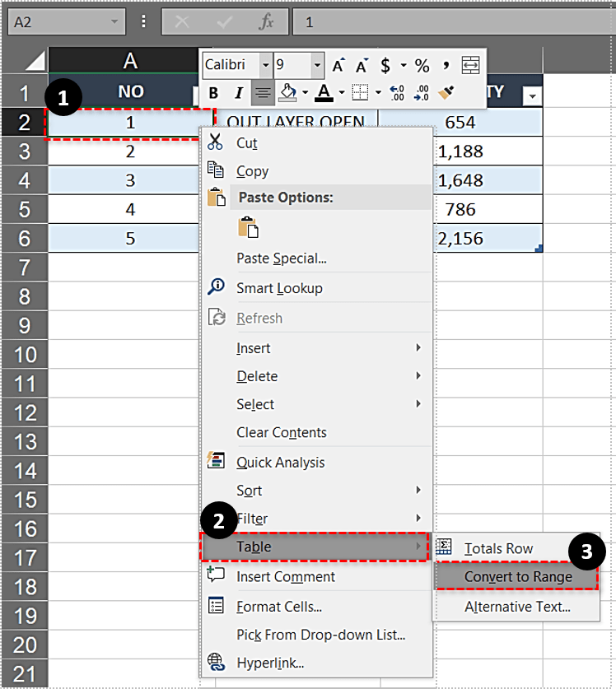
Task: Click the Format Painter brush icon
Action: tap(449, 93)
